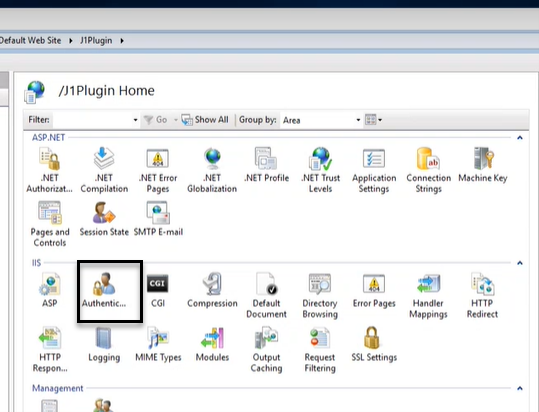Screen dimensions: 539x412
Task: Collapse the IIS group section
Action: pyautogui.click(x=520, y=263)
